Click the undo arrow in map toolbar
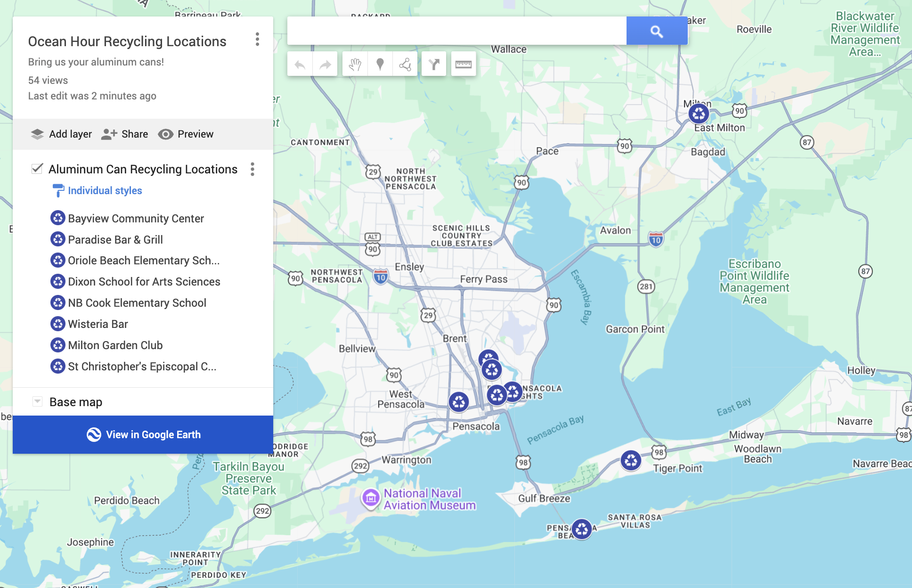 [x=300, y=64]
